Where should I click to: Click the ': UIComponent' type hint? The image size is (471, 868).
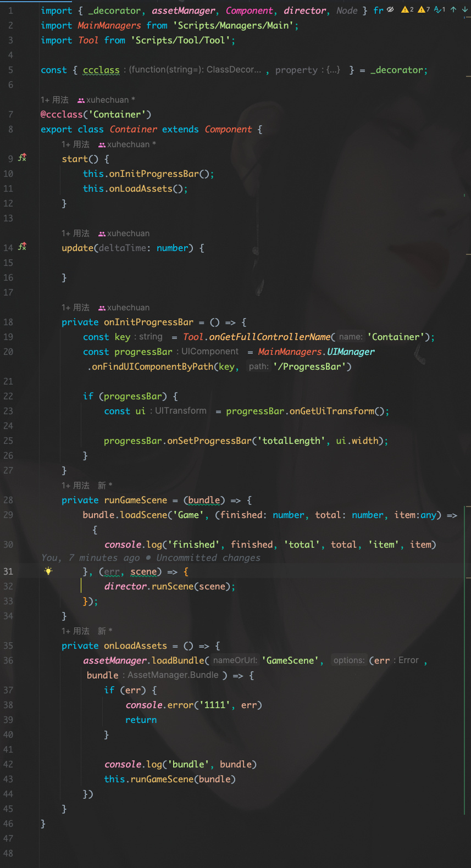pos(207,352)
